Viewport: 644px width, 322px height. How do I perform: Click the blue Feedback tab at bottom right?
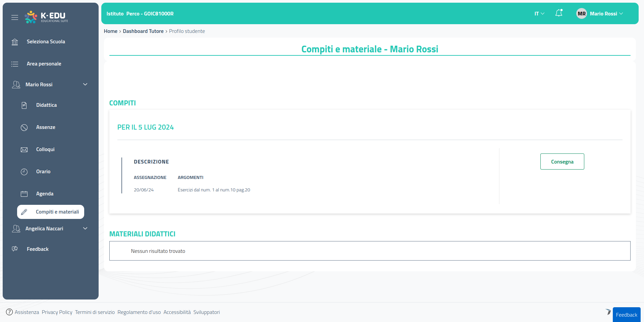pos(626,315)
